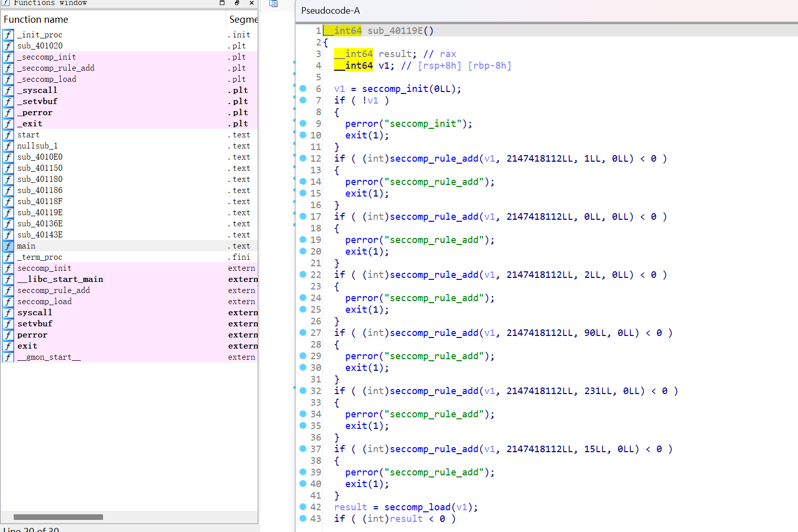Select the start function row

(x=28, y=135)
